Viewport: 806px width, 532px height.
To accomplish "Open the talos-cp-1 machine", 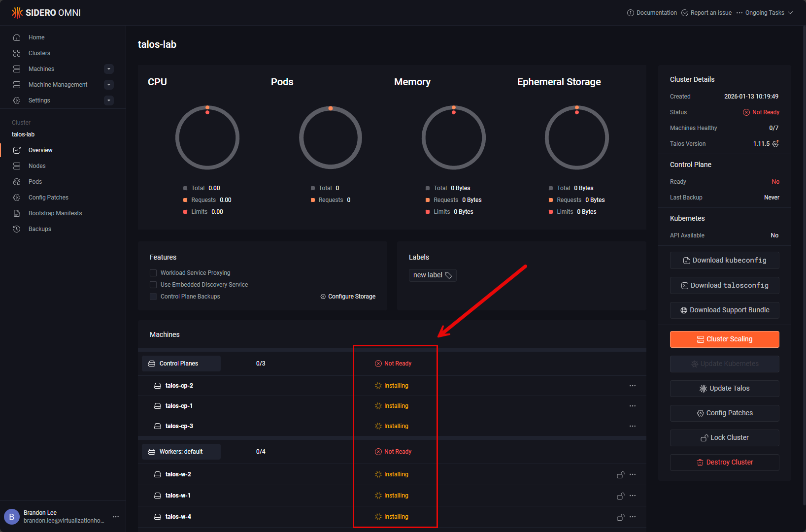I will point(179,406).
